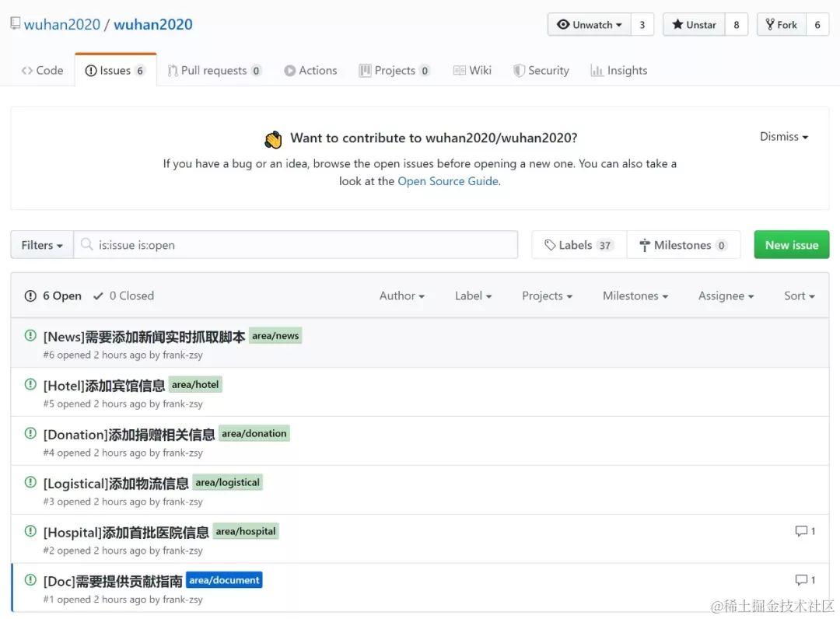Show the 6 Open issues
840x619 pixels.
[x=53, y=296]
